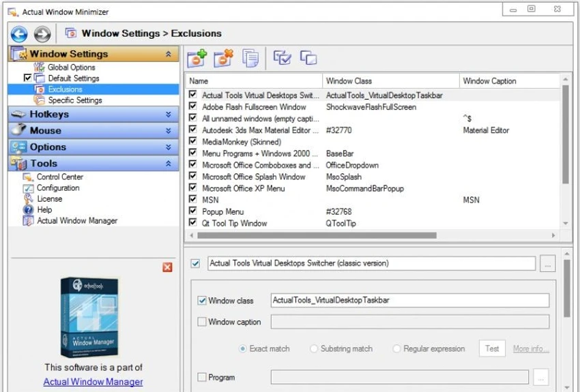580x392 pixels.
Task: Click the exclusions list vertical scrollbar
Action: (x=565, y=134)
